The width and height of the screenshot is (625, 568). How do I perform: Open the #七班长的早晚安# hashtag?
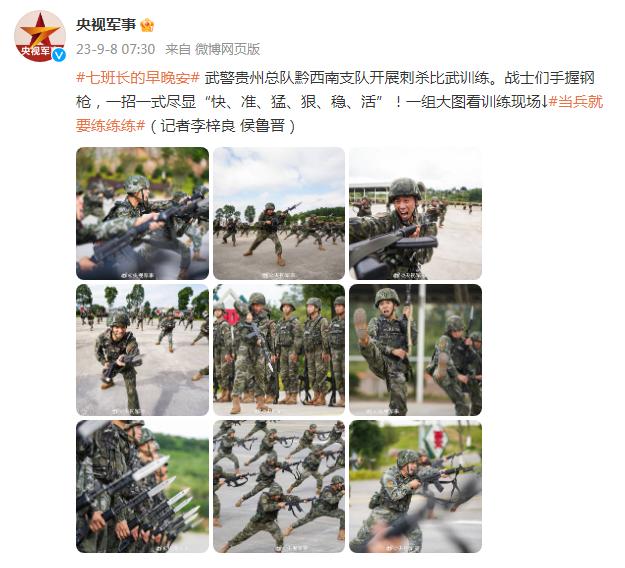point(138,78)
